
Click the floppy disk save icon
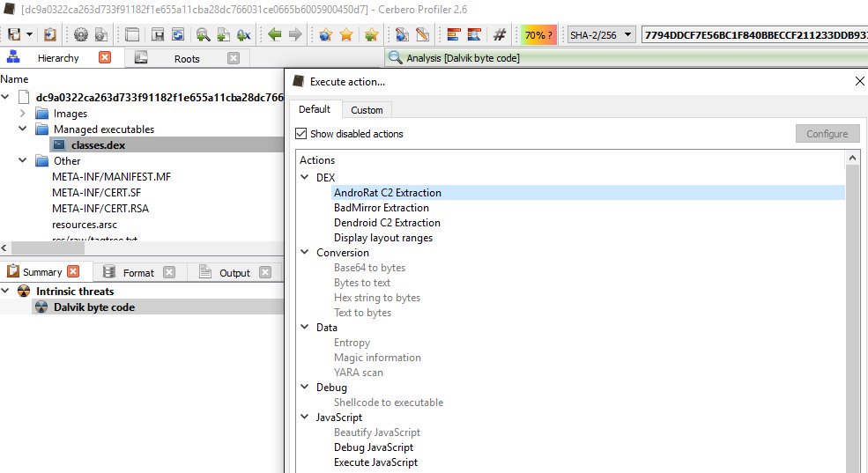[x=157, y=35]
